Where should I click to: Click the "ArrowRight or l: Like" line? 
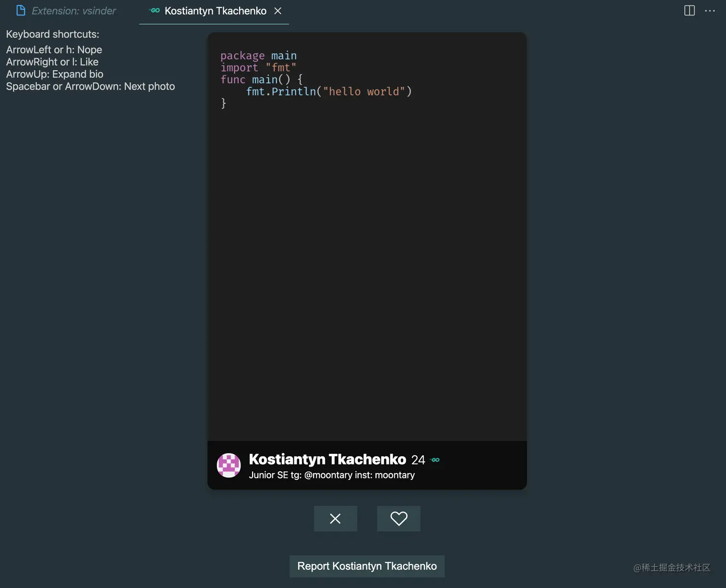[52, 62]
